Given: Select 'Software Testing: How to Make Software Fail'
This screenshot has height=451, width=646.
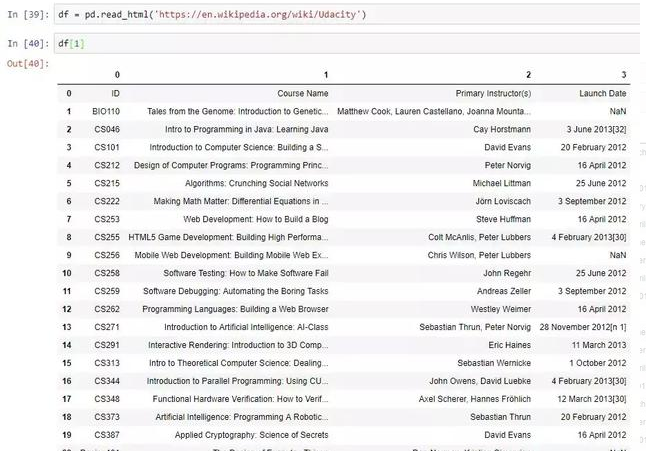Looking at the screenshot, I should (x=246, y=273).
